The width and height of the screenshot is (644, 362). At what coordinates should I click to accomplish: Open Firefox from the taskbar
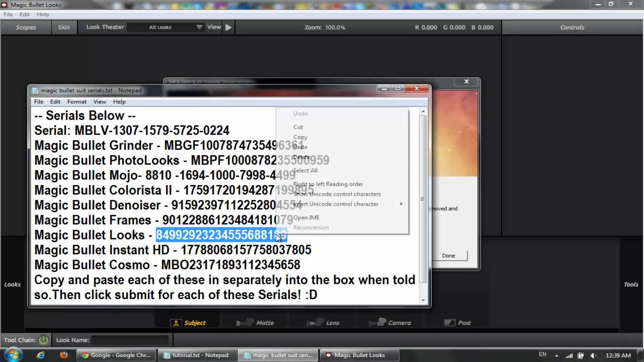click(x=64, y=355)
